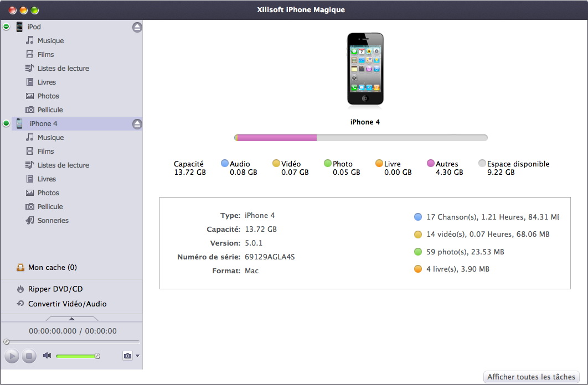Click the storage capacity bar
The width and height of the screenshot is (588, 385).
point(361,138)
